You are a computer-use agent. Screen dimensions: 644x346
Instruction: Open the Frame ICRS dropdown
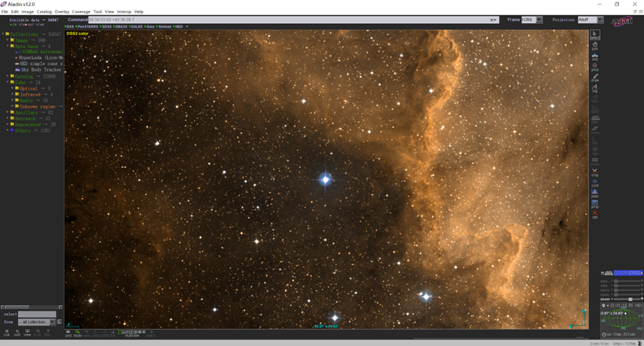[540, 19]
